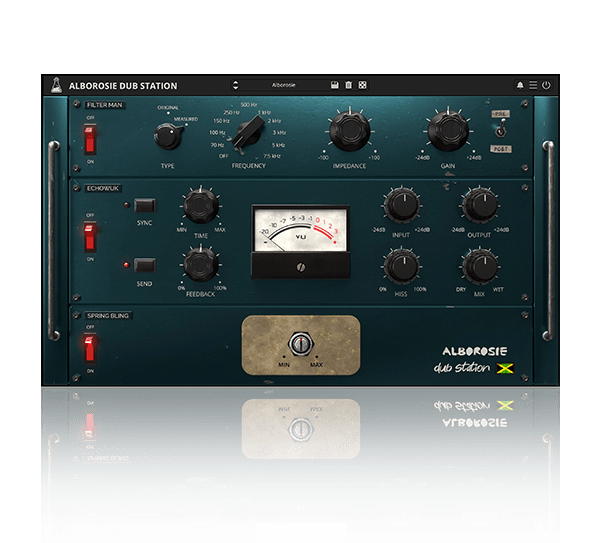Click the IMPEDANCE knob
The width and height of the screenshot is (600, 543).
[349, 130]
